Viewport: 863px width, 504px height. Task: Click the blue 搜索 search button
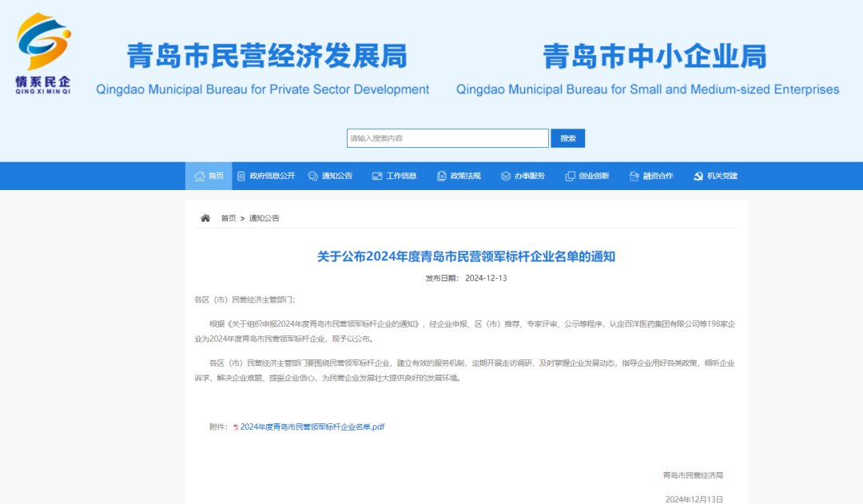point(567,137)
